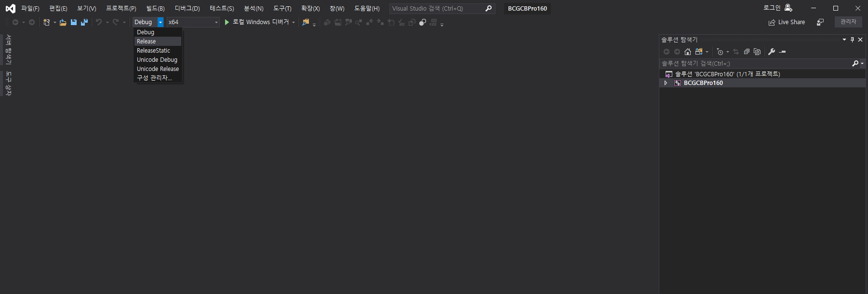Expand the BCGCBPro160 project node

(x=666, y=83)
